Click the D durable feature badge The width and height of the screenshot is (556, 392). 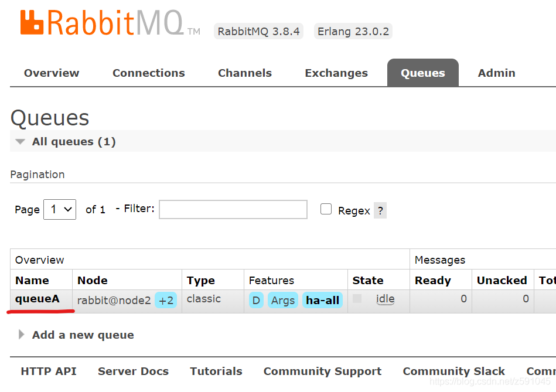256,301
